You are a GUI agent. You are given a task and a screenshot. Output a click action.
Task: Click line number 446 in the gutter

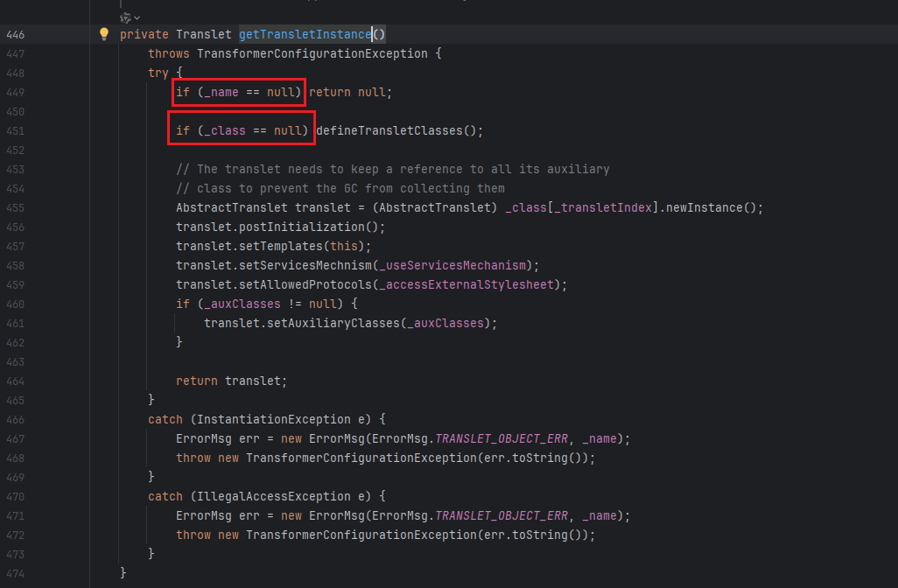pos(15,35)
